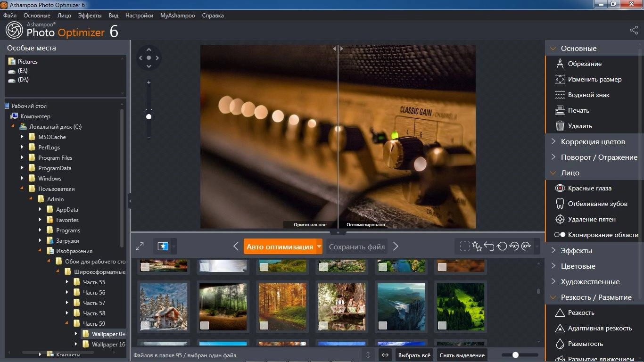
Task: Tick checkbox on green hills thumbnail
Action: pos(442,325)
